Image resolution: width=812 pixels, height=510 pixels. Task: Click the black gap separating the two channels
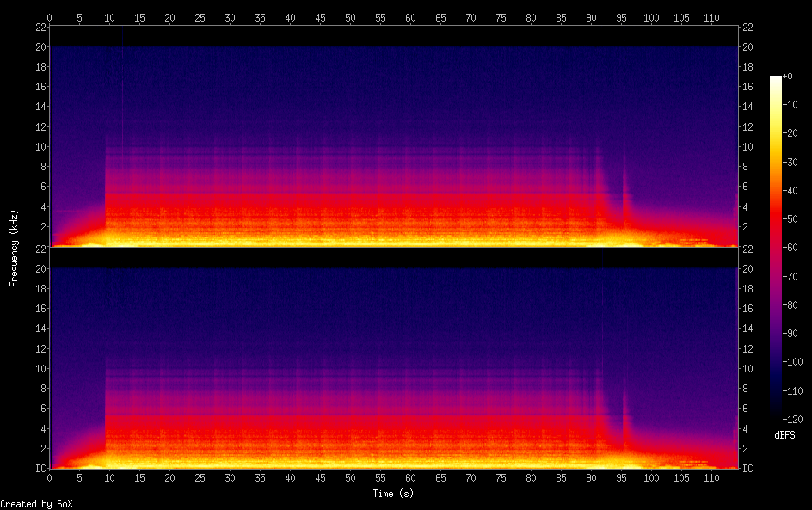pos(394,257)
